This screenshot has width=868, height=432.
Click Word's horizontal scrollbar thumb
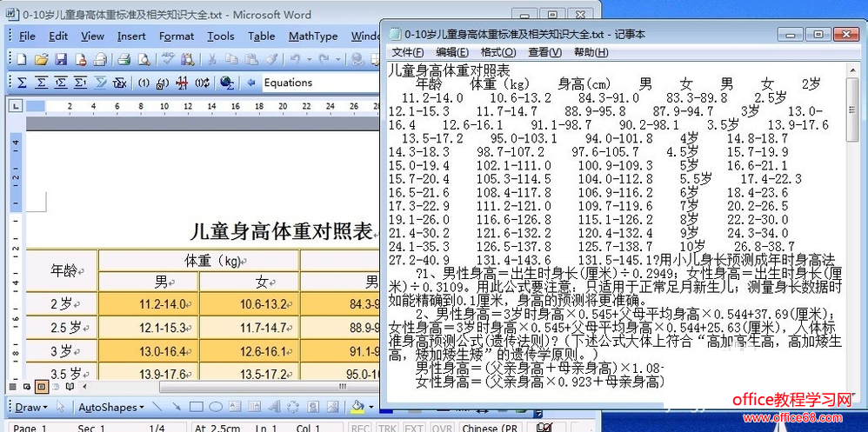(269, 387)
